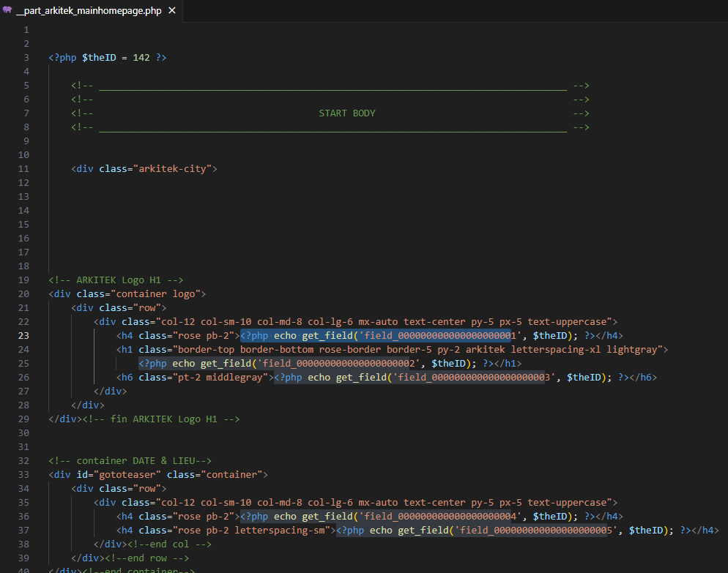Click the ARKITEK Logo H1 opening comment
This screenshot has height=573, width=728.
116,280
